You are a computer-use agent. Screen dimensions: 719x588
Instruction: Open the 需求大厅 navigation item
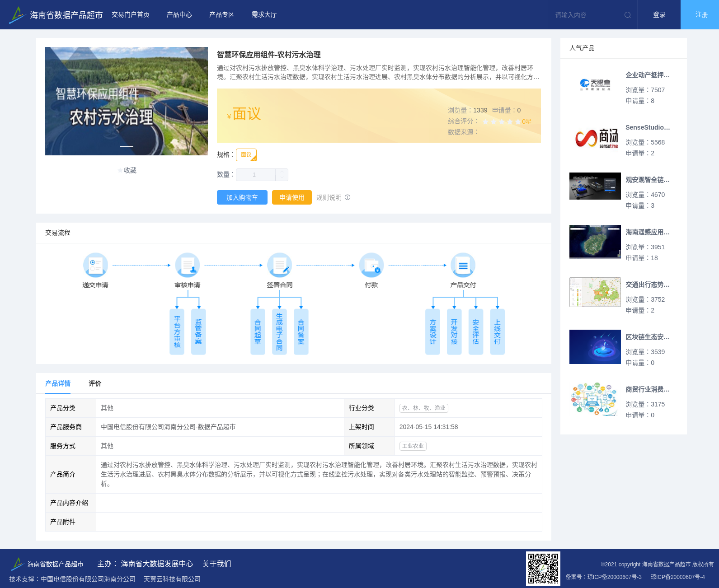pos(264,15)
